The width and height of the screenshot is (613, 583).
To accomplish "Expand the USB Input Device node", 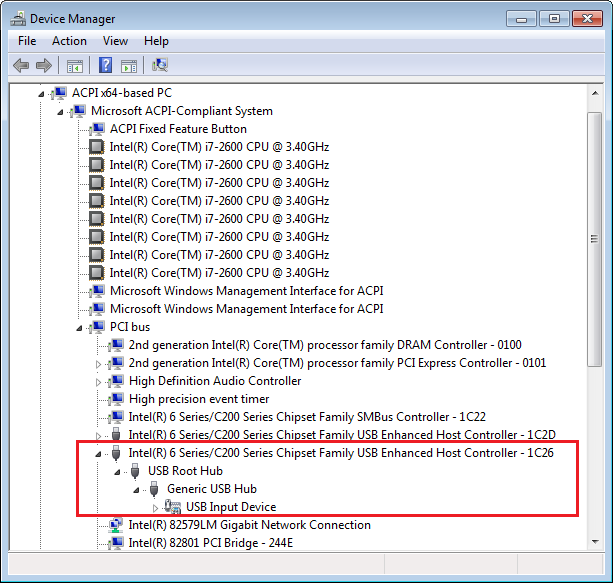I will (154, 507).
